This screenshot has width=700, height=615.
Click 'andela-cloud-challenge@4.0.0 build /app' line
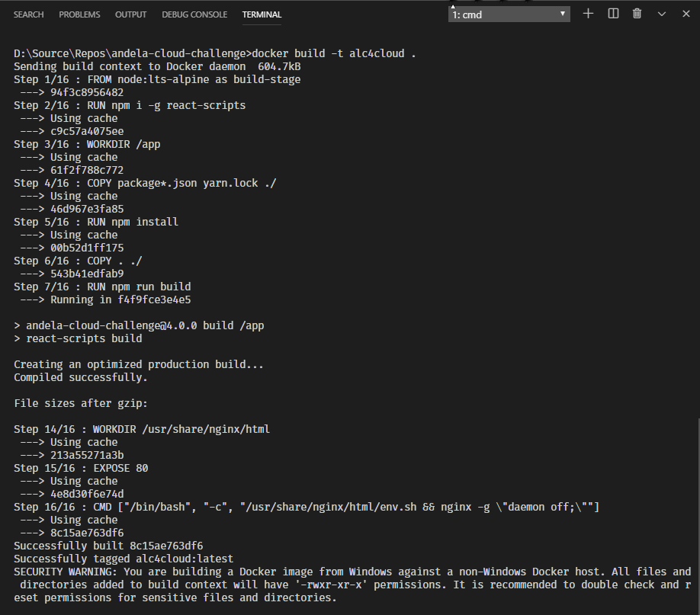pos(139,325)
